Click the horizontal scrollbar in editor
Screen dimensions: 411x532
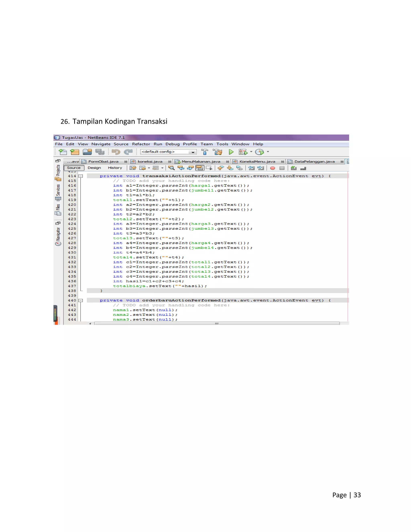click(217, 323)
